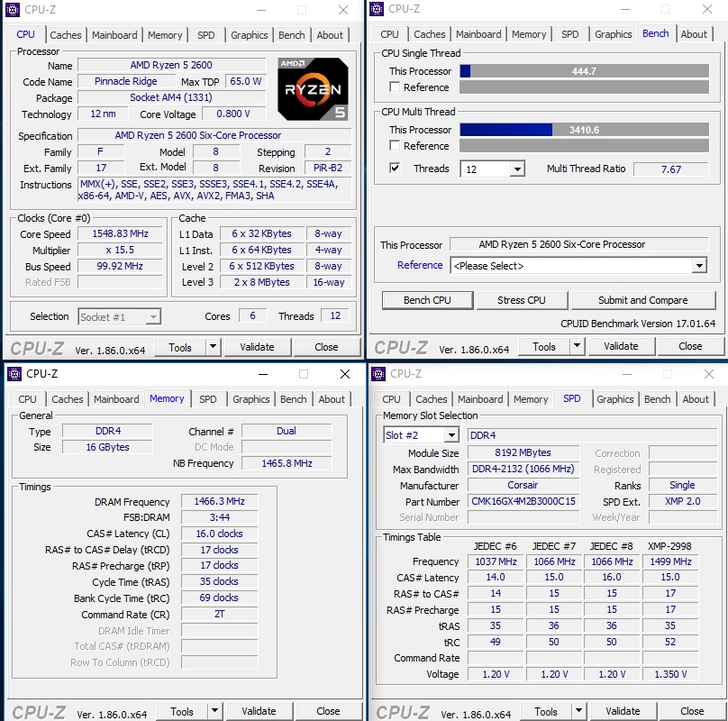Enable Reference checkbox under CPU Multi Thread
Image resolution: width=728 pixels, height=721 pixels.
[x=395, y=146]
